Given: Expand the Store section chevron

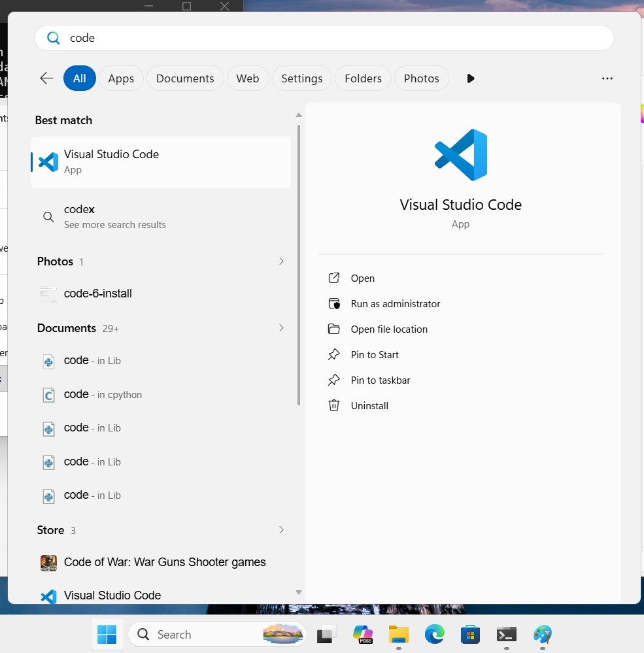Looking at the screenshot, I should [282, 529].
